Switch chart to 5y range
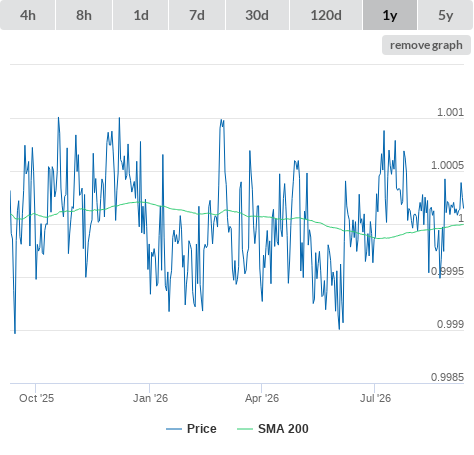Screen dimensions: 474x455 click(x=446, y=15)
